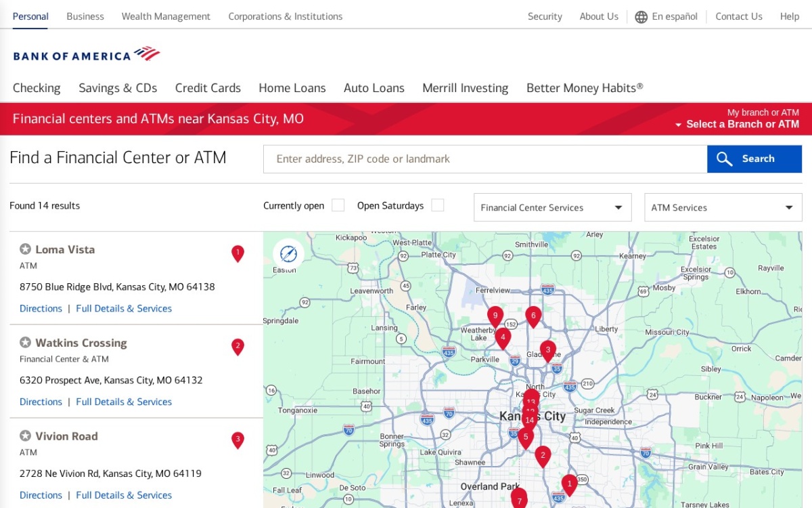Get Directions to Loma Vista
Viewport: 812px width, 508px height.
pos(41,308)
